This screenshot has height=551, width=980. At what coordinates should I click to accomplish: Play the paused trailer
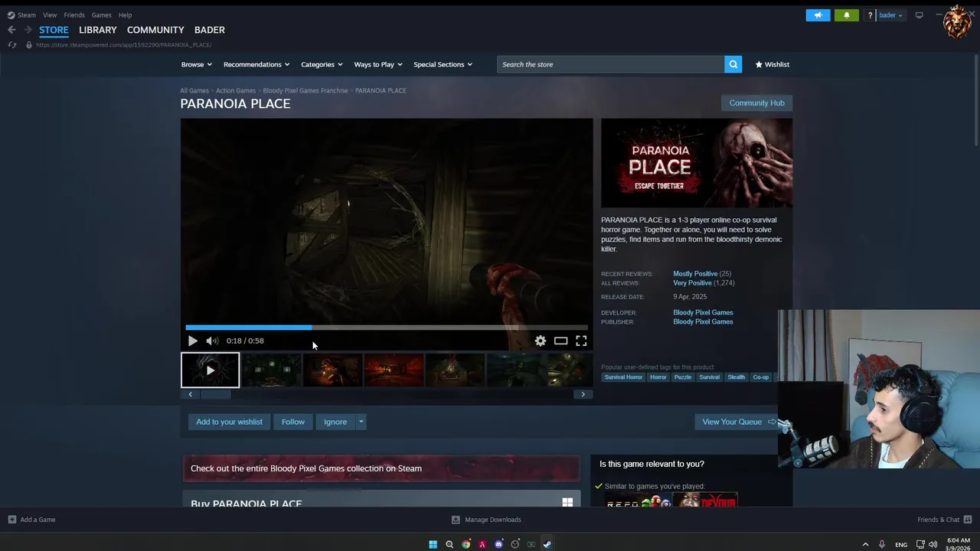(192, 341)
